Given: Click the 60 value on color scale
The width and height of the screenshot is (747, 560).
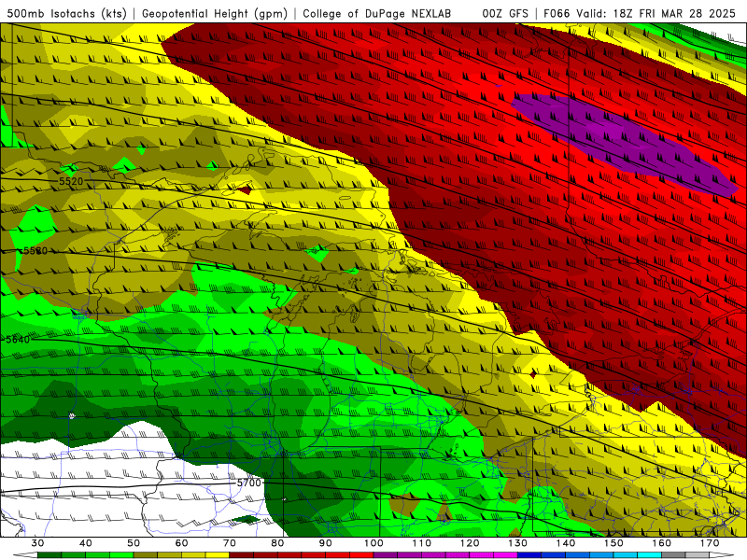Looking at the screenshot, I should pos(181,543).
